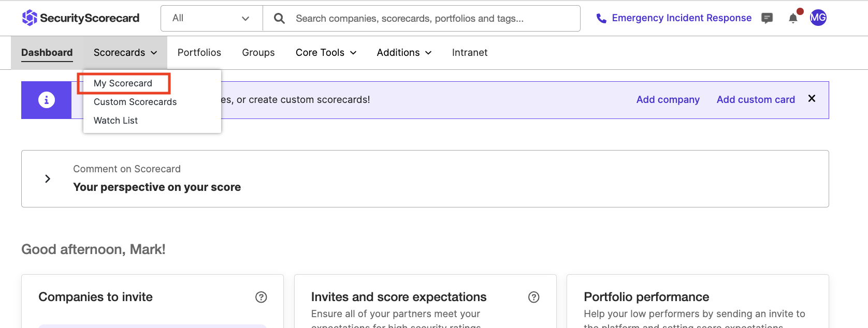Select My Scorecard from the menu
868x328 pixels.
123,83
